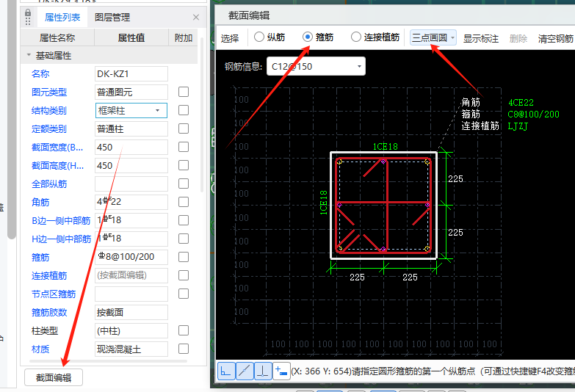Click the 属性值 column header
575x392 pixels.
coord(131,37)
